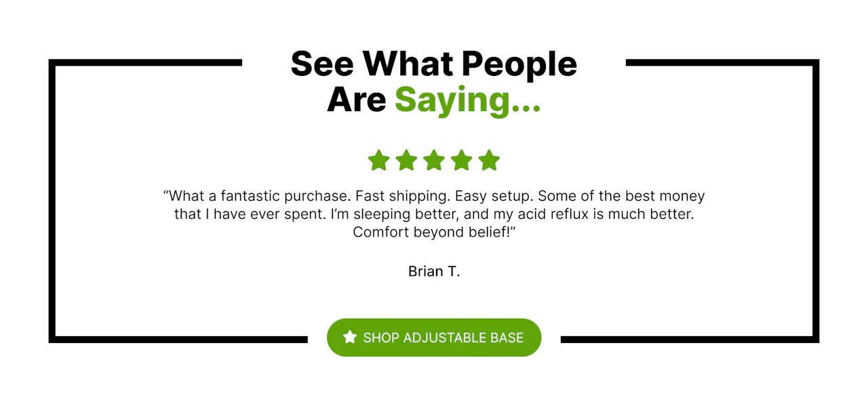Click the review line mentioning acid reflux
868x406 pixels.
click(434, 214)
